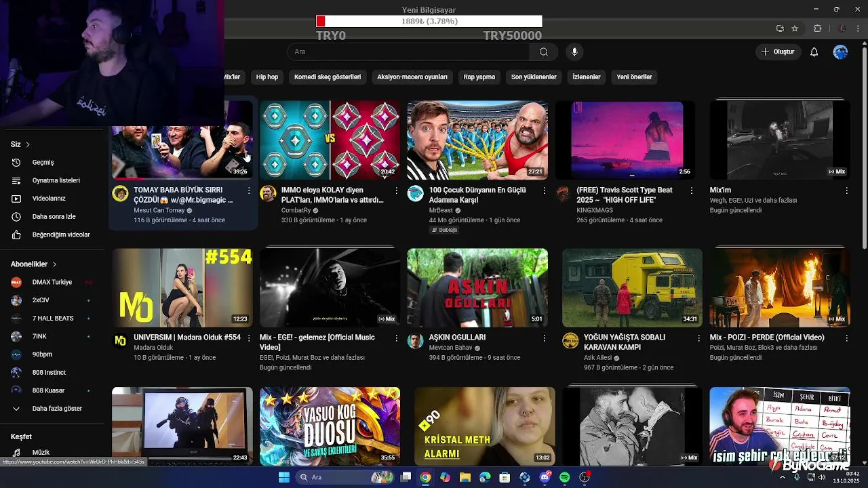Play the IMMO vs PLAT thumbnail

point(330,140)
